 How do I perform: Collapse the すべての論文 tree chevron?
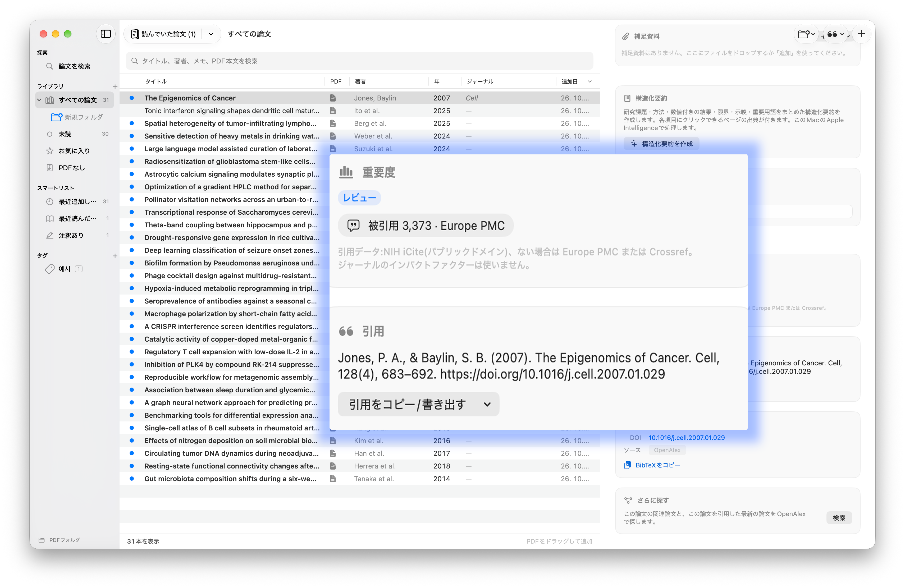point(39,100)
